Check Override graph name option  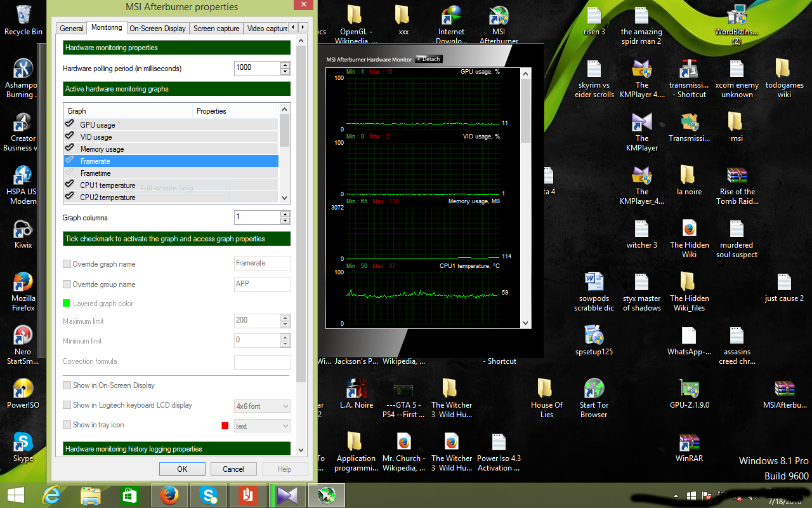click(x=67, y=264)
